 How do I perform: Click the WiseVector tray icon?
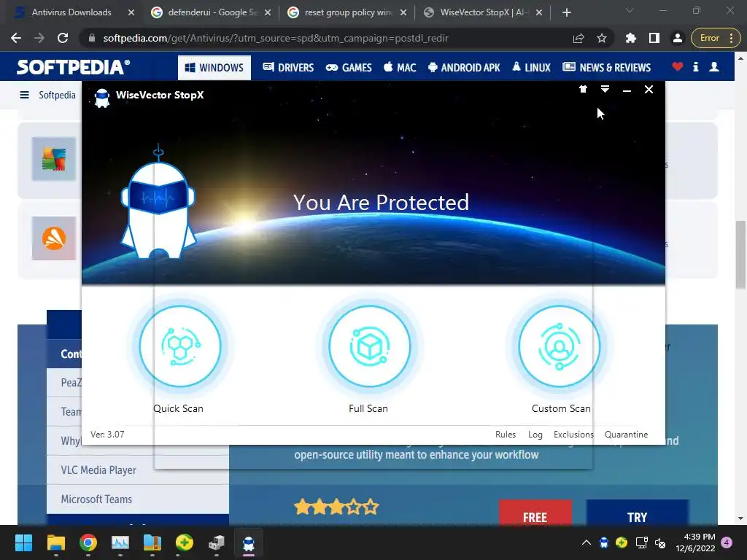coord(603,542)
